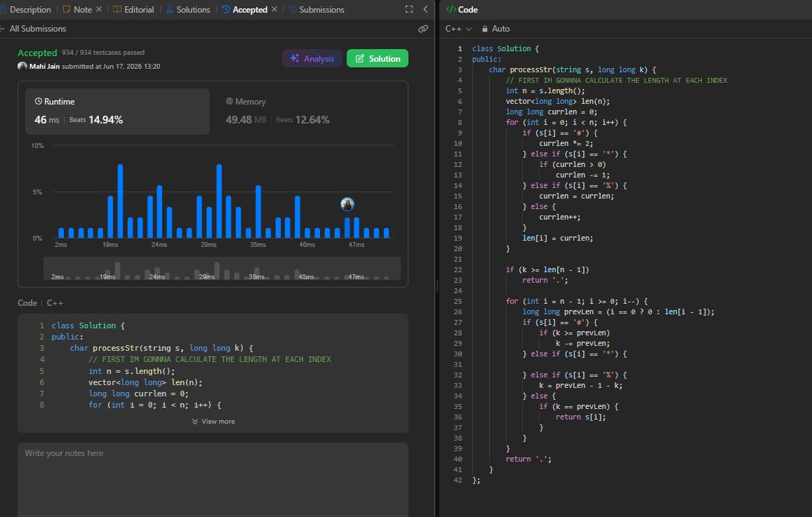Open the Submissions tab
The width and height of the screenshot is (812, 517).
317,9
